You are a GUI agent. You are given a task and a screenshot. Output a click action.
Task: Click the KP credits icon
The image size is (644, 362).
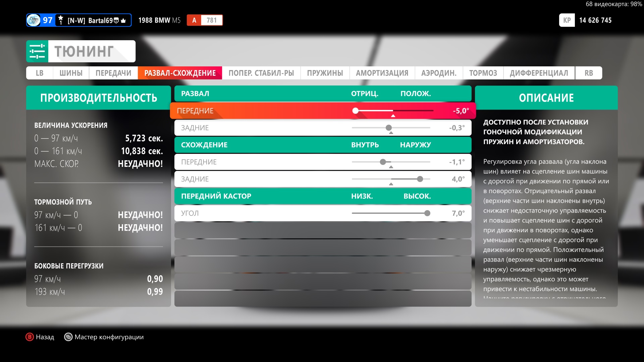567,20
